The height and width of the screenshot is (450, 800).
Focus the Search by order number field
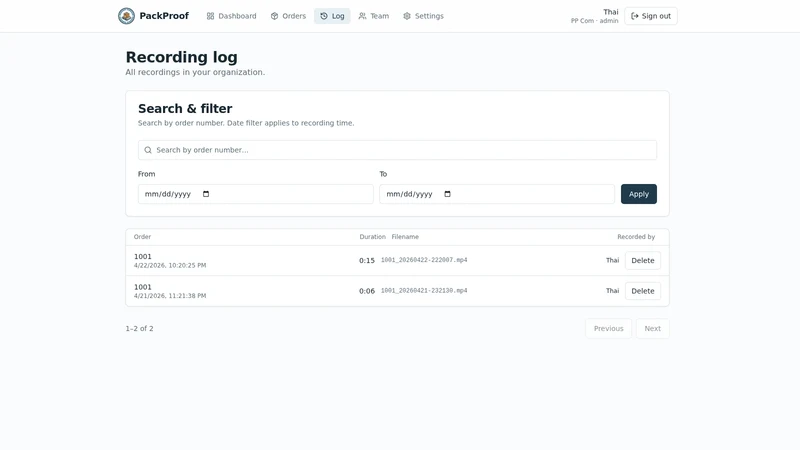point(397,150)
